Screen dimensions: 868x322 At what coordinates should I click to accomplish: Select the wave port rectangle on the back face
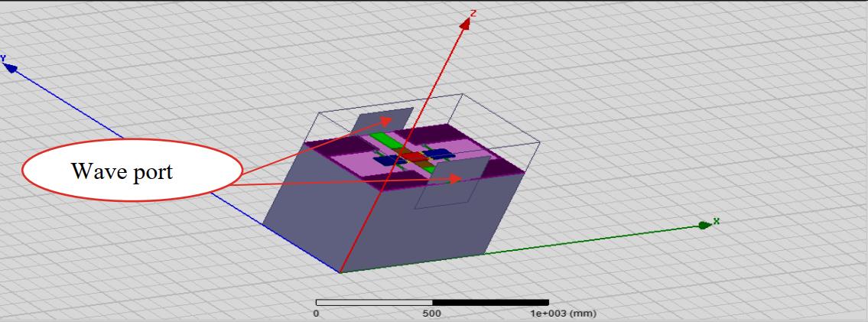pos(383,120)
